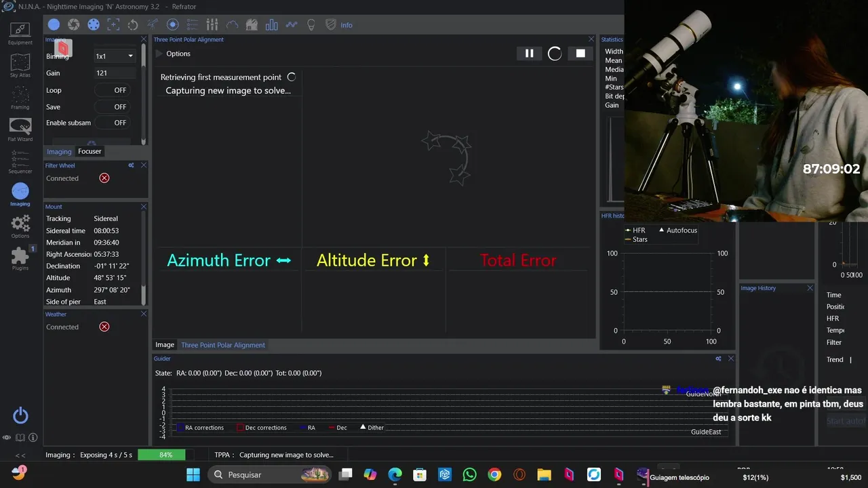The height and width of the screenshot is (488, 868).
Task: Close the Image History panel
Action: click(x=810, y=288)
